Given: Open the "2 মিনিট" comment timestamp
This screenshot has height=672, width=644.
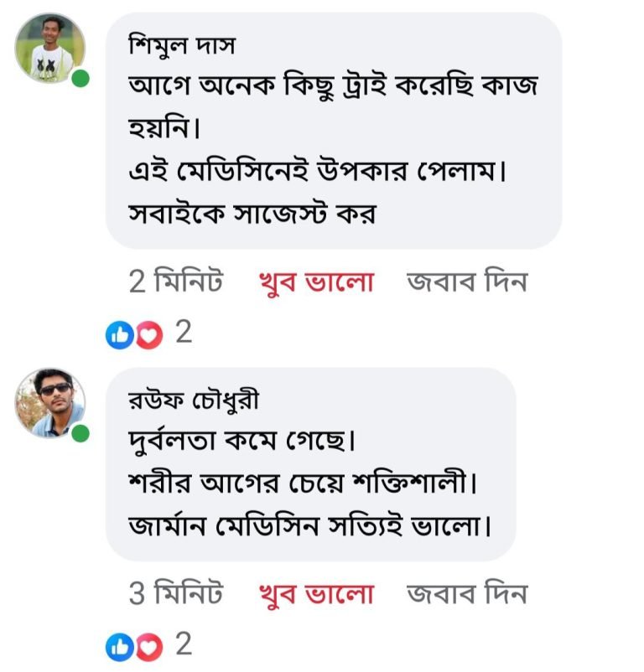Looking at the screenshot, I should [x=176, y=282].
